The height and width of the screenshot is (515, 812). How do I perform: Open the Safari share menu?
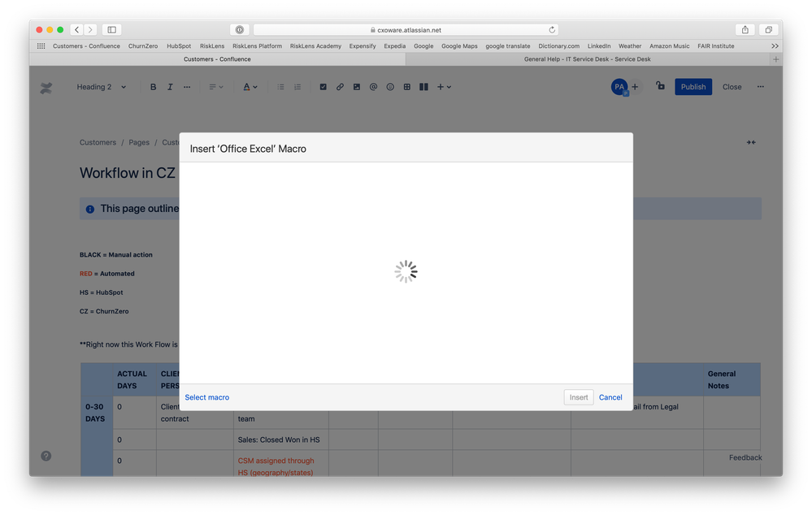click(745, 30)
